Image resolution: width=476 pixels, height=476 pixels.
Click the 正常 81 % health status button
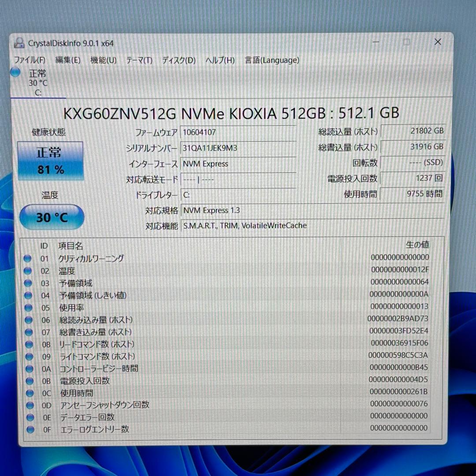pos(51,160)
